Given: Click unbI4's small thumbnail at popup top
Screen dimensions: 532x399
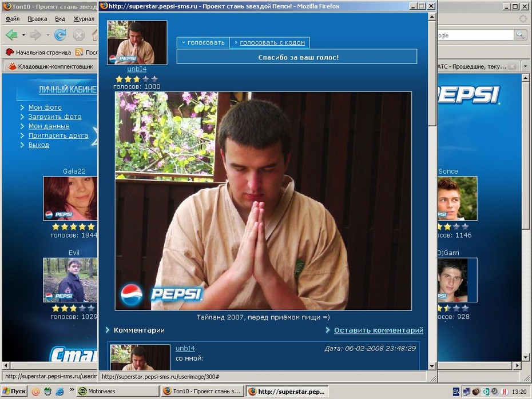Looking at the screenshot, I should coord(137,42).
